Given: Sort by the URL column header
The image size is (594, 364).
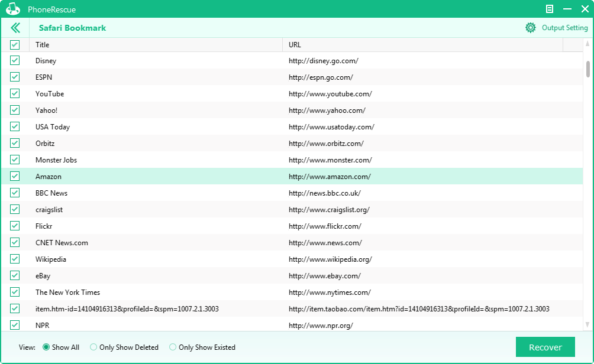Looking at the screenshot, I should click(x=423, y=45).
